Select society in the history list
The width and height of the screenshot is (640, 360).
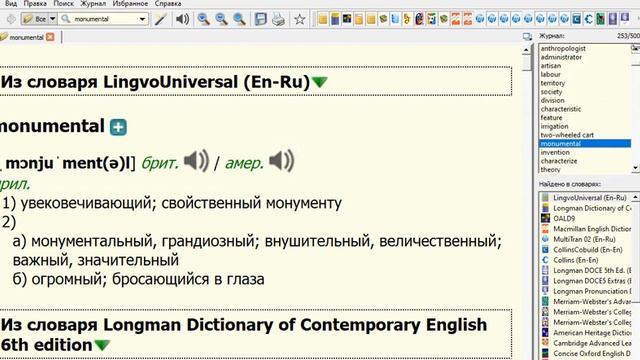pos(551,92)
